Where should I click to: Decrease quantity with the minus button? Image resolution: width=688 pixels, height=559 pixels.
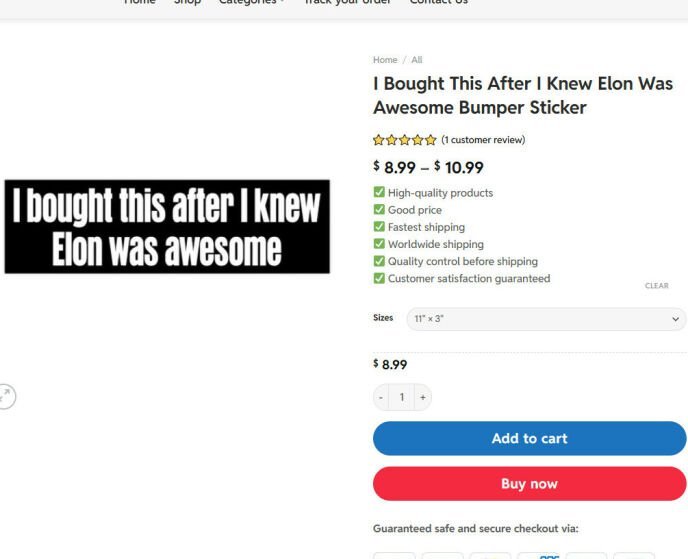tap(381, 397)
